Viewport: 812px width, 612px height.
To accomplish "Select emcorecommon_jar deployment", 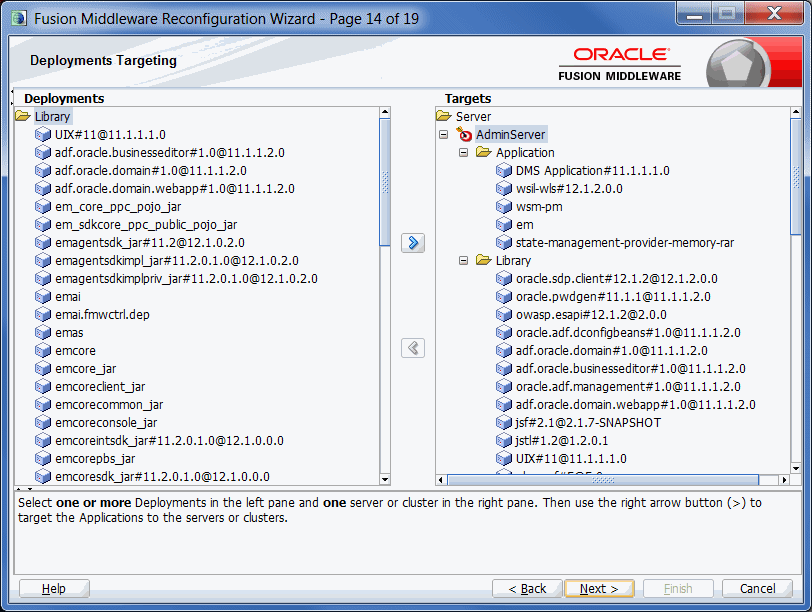I will 109,404.
